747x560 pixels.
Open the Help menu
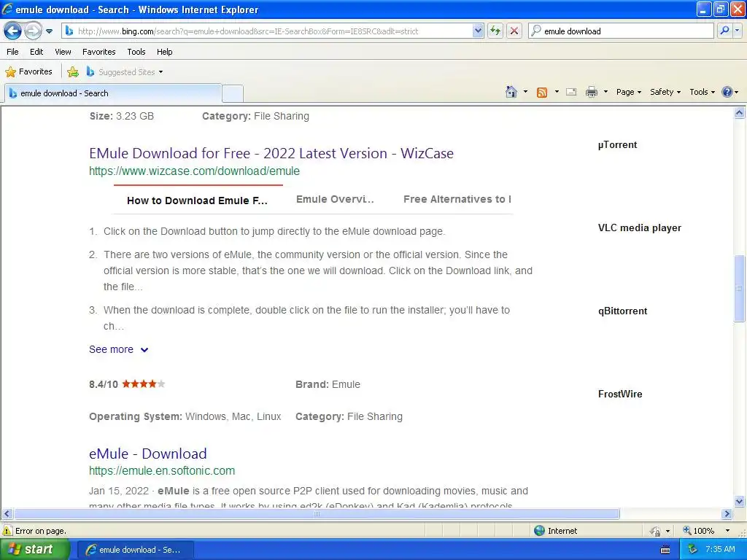pyautogui.click(x=165, y=52)
